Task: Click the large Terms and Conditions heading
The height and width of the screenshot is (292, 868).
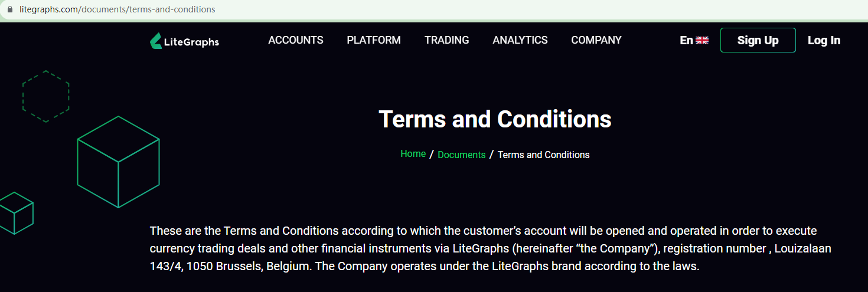Action: click(495, 119)
